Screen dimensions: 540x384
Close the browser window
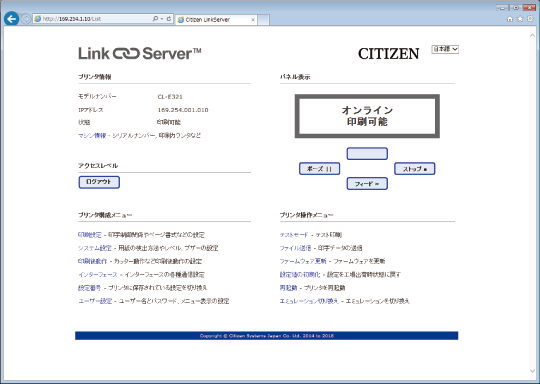529,8
